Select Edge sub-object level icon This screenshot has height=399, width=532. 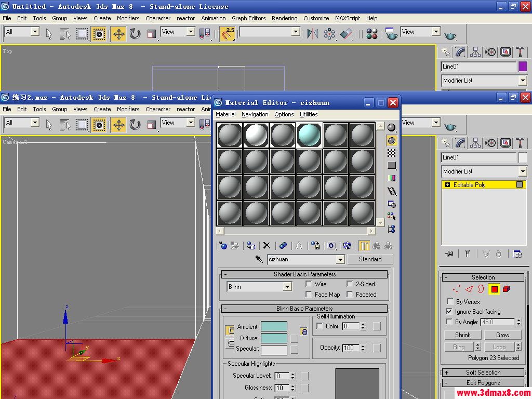469,289
